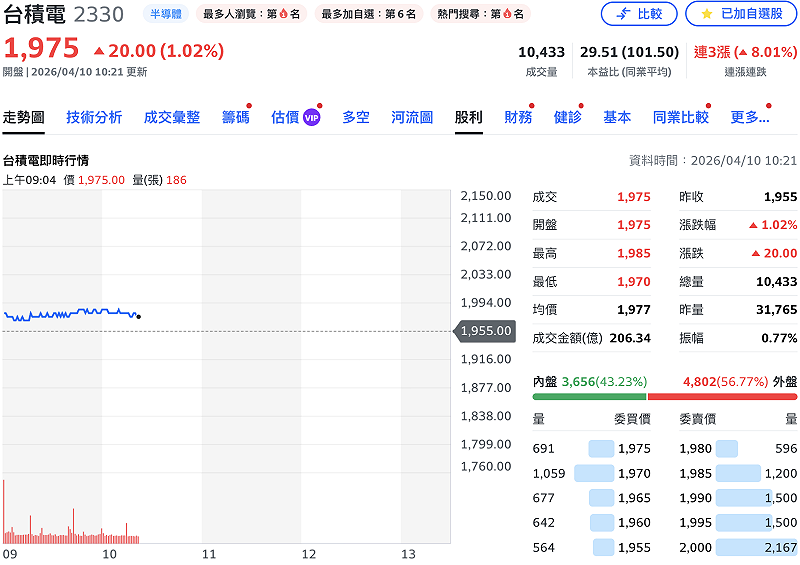Screen dimensions: 800x565
Task: Switch to the 技術分析 tab
Action: pyautogui.click(x=94, y=117)
